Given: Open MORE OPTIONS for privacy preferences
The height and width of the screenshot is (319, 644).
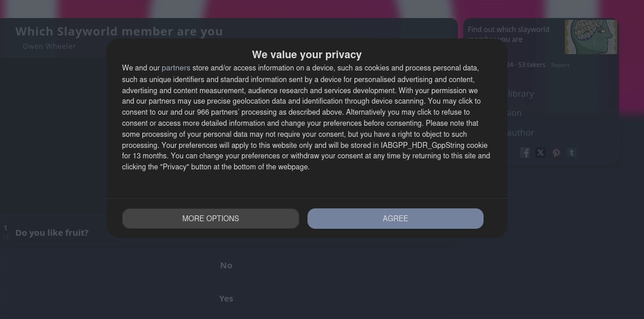Looking at the screenshot, I should click(210, 218).
